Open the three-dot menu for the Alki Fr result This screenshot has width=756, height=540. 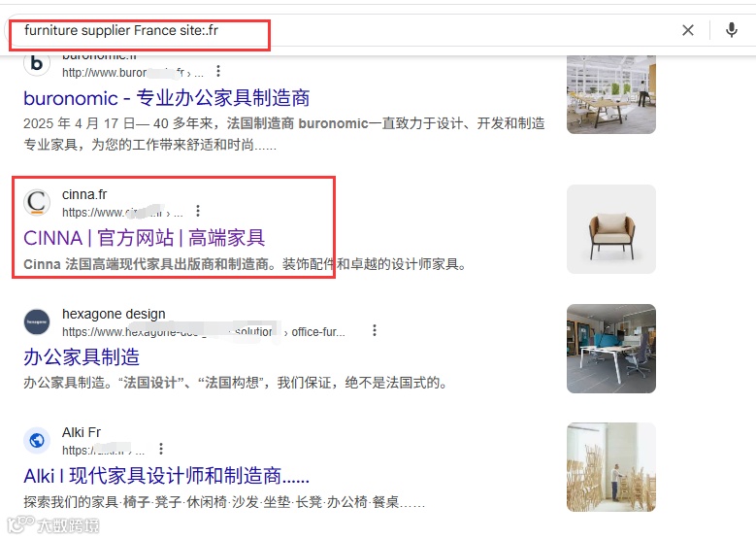161,450
